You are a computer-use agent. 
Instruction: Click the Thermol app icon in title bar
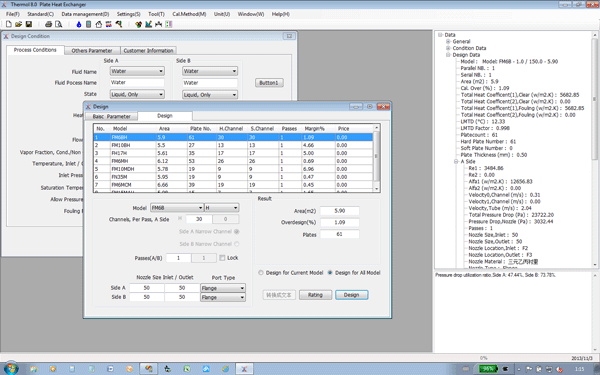point(5,5)
